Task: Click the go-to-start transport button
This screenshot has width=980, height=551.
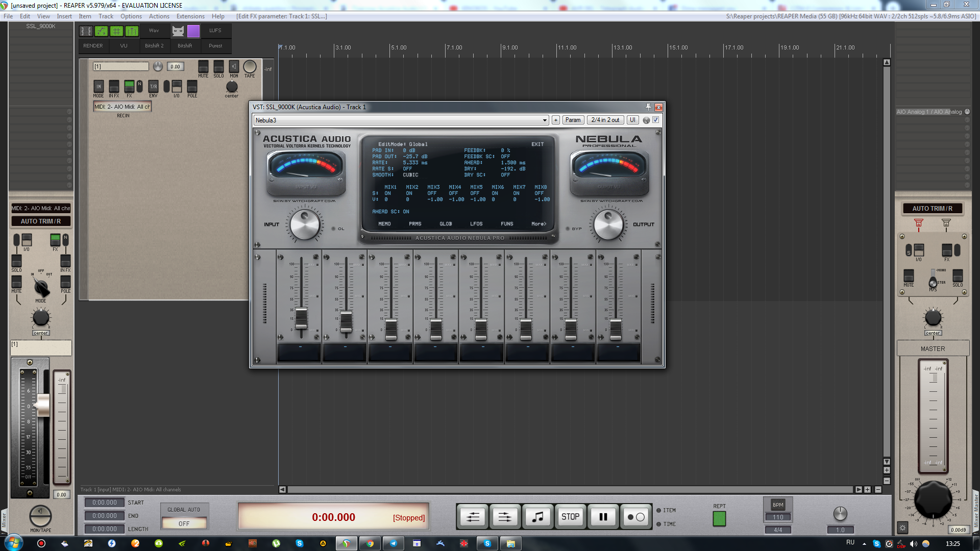Action: click(x=473, y=517)
